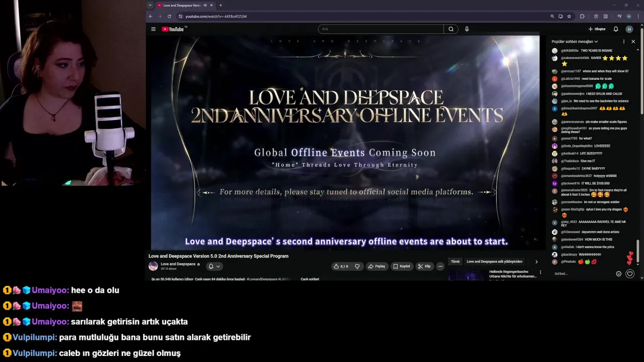Click the video player area
Viewport: 644px width, 362px height.
(345, 142)
